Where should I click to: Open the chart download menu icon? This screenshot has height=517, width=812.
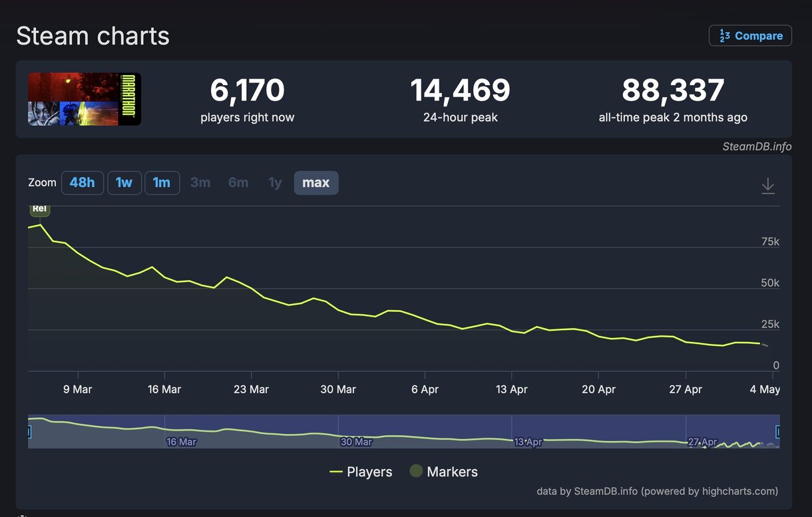click(768, 186)
